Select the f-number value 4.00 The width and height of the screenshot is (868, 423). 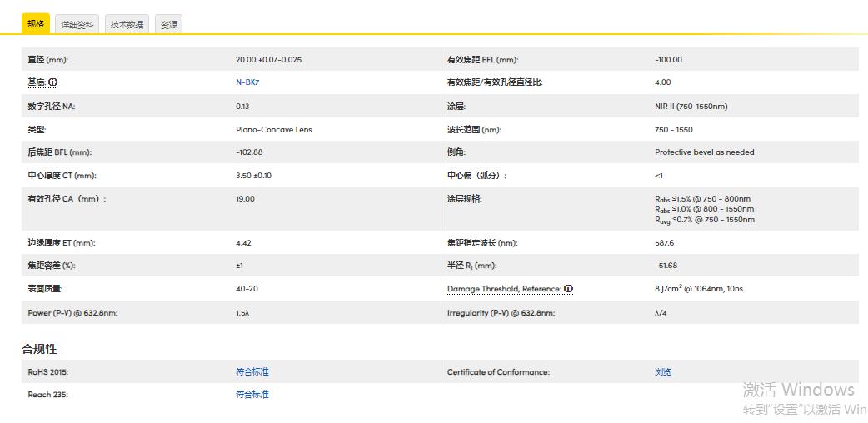[662, 82]
